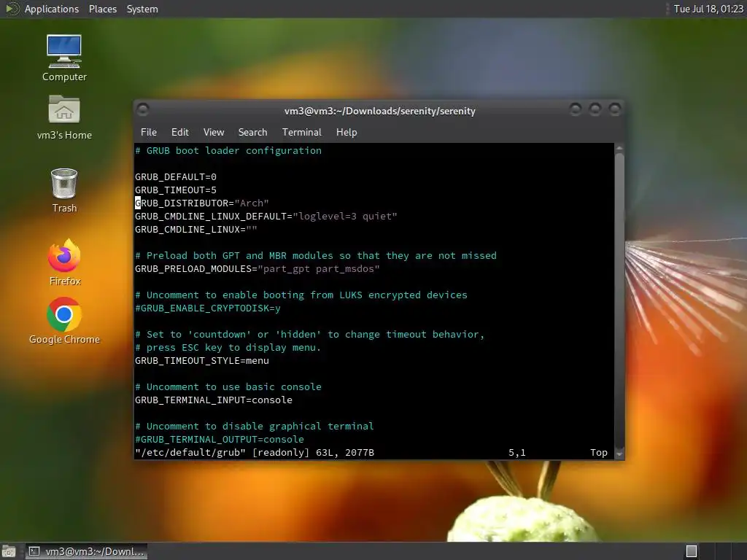The height and width of the screenshot is (560, 747).
Task: Minimize the terminal window
Action: tap(576, 109)
